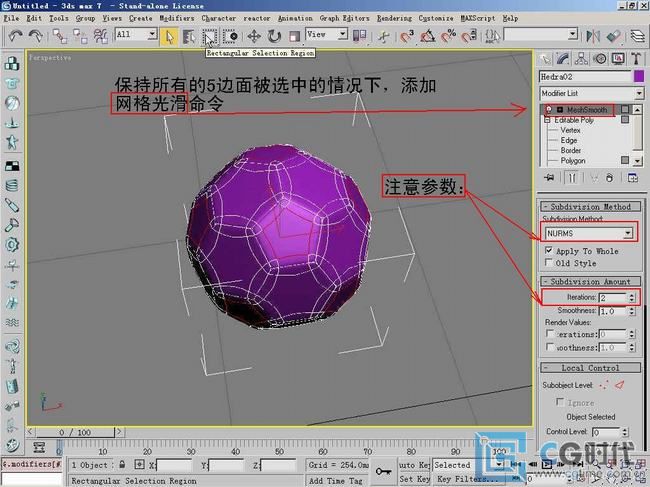
Task: Enable render Iterations checkbox
Action: 550,333
